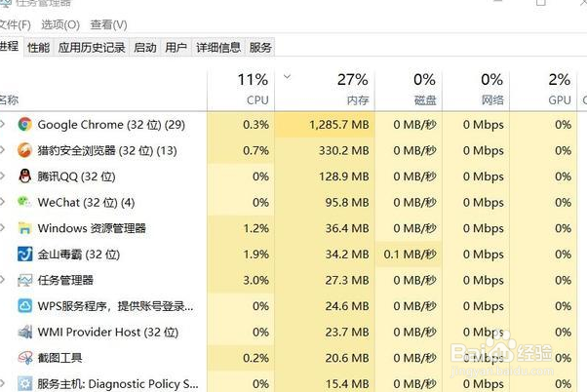Expand the 任务管理器 process group

(x=3, y=280)
